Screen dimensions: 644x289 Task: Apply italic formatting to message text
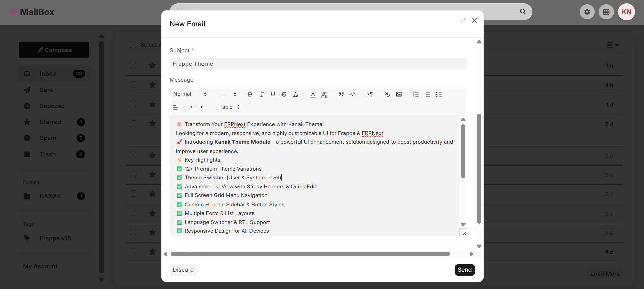[x=262, y=94]
